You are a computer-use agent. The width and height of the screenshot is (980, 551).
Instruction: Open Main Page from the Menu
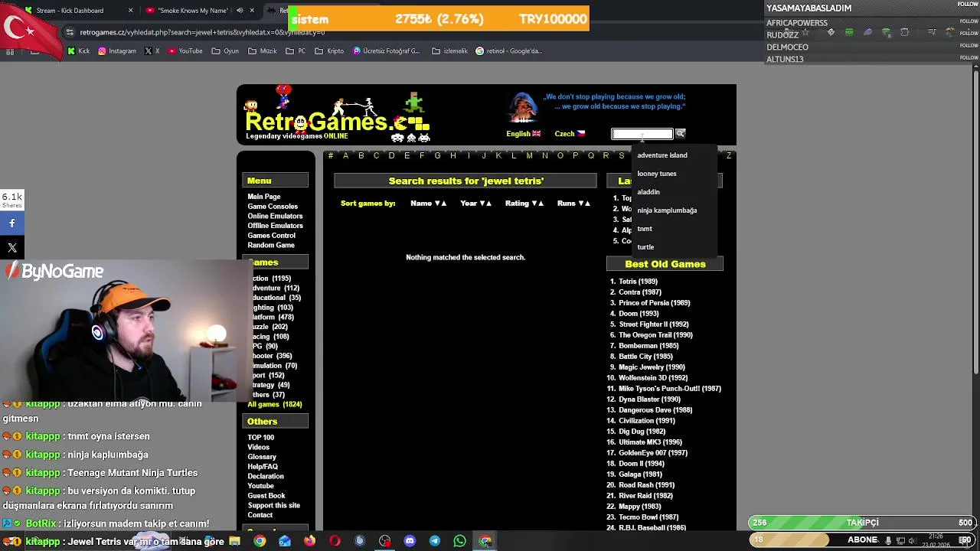pyautogui.click(x=264, y=197)
